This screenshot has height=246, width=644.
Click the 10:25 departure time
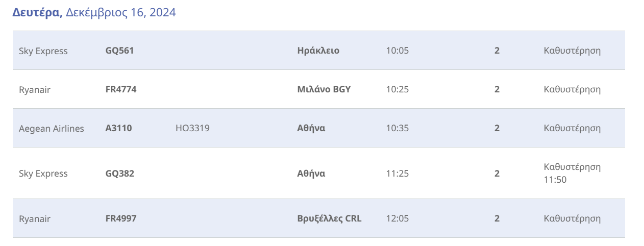[x=397, y=89]
